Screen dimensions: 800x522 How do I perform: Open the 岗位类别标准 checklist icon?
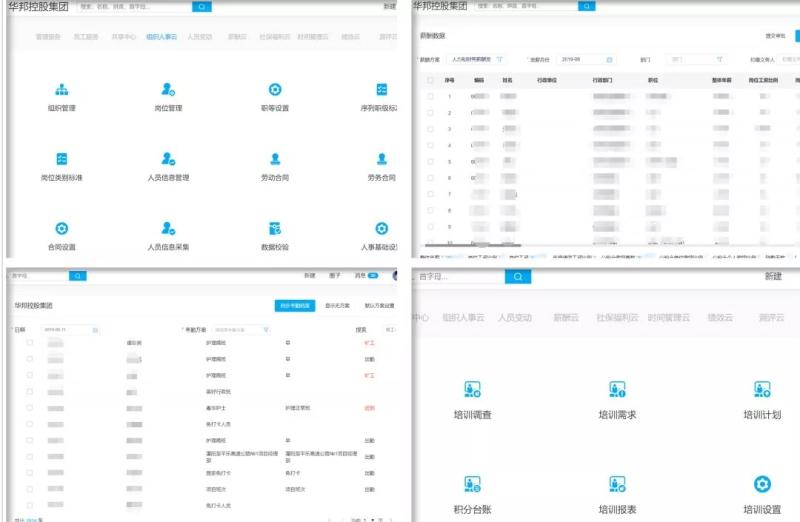62,159
